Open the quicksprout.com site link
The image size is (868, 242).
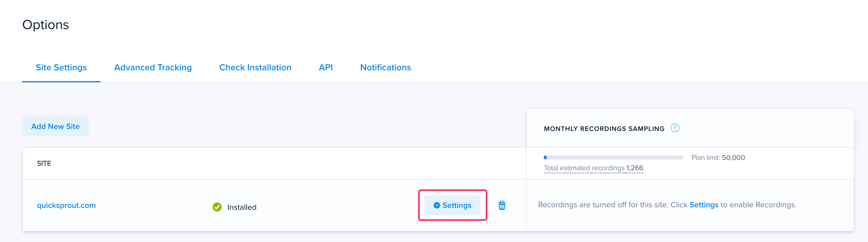coord(67,205)
